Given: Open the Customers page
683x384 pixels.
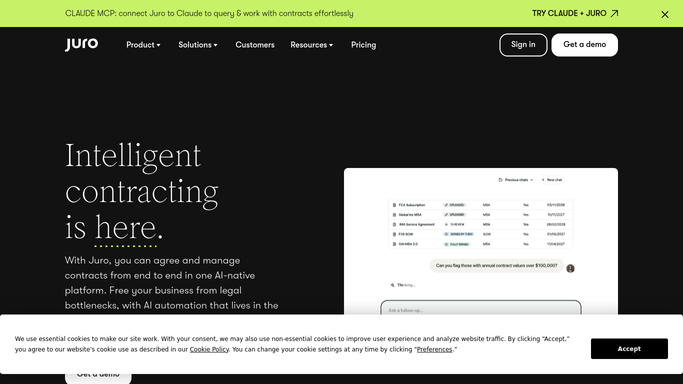Looking at the screenshot, I should pos(255,45).
